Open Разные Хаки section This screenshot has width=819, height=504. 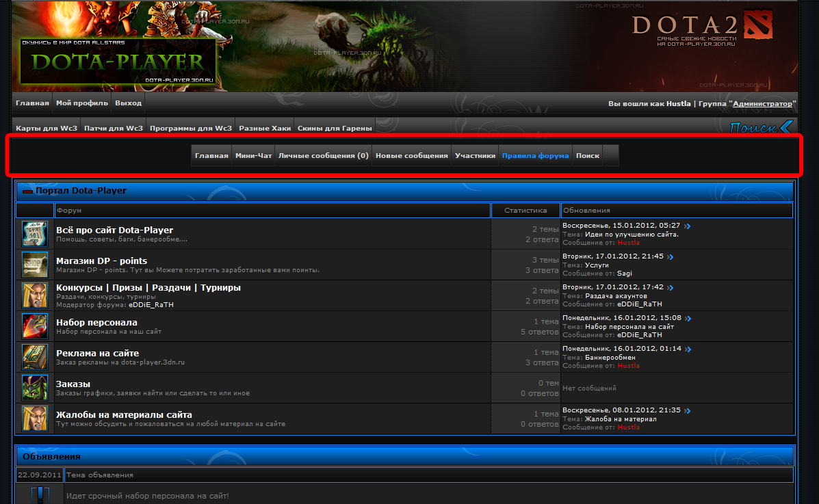coord(265,128)
